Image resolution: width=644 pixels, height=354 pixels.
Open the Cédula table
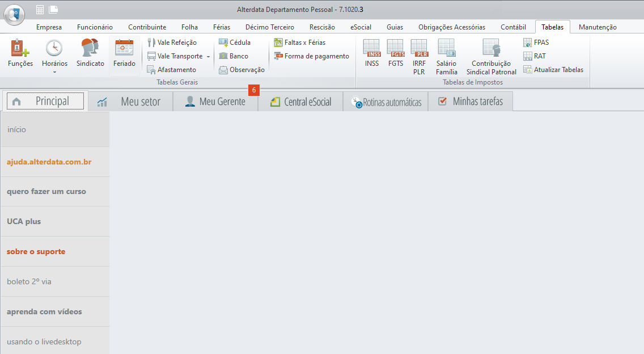coord(235,43)
